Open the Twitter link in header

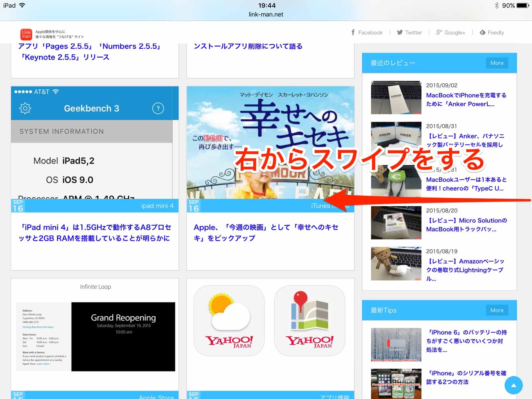coord(409,33)
